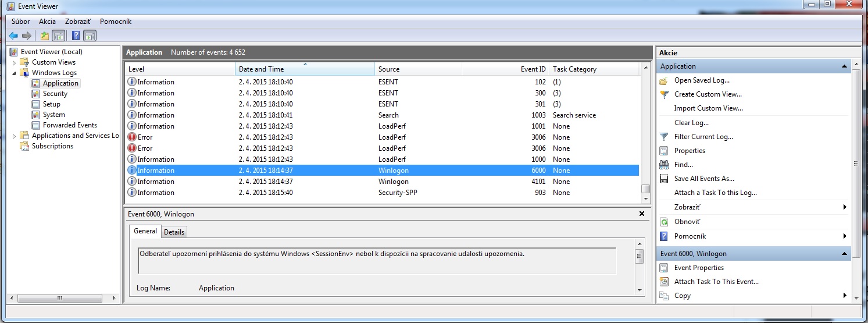Click the Copy icon in Actions pane
The width and height of the screenshot is (868, 323).
pos(665,296)
